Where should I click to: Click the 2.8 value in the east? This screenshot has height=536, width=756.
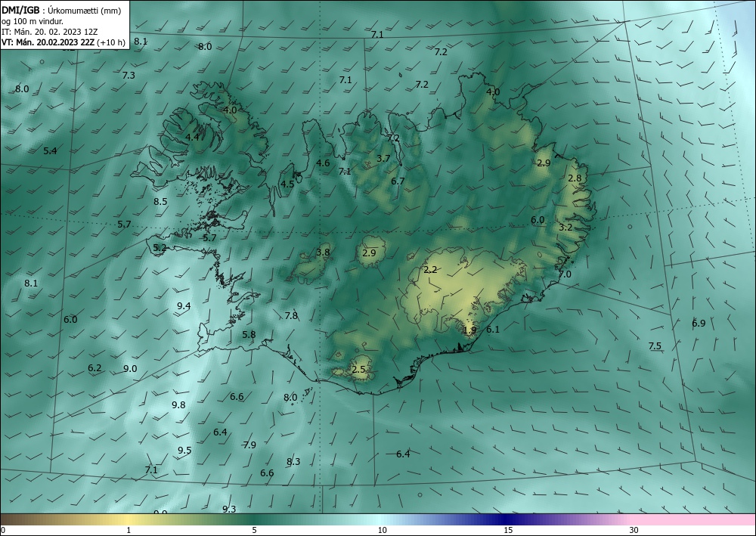[575, 178]
